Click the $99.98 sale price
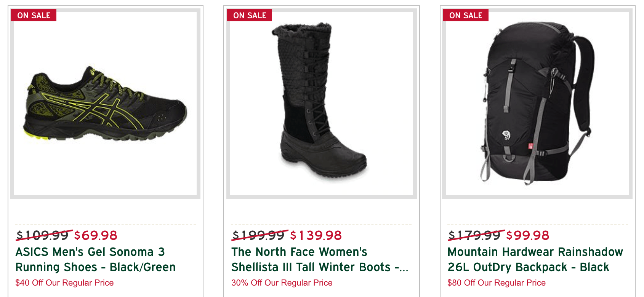The height and width of the screenshot is (297, 644). point(528,235)
